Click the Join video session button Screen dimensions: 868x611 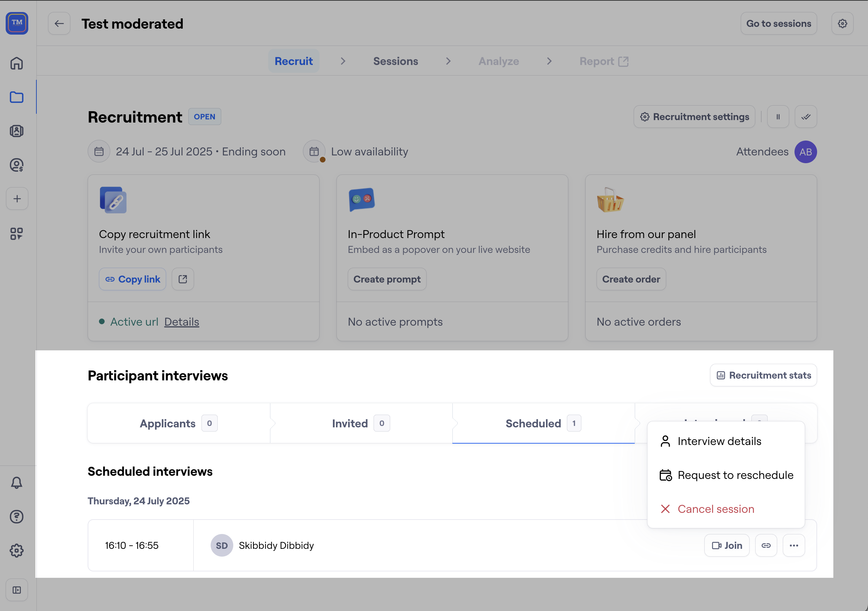coord(726,545)
